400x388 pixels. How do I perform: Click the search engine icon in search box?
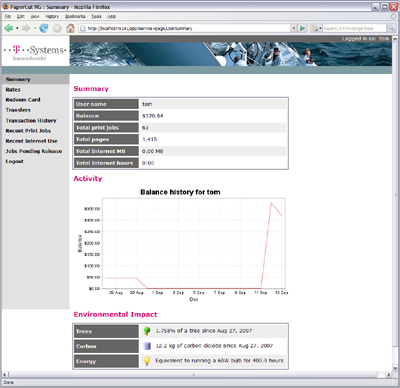pyautogui.click(x=314, y=28)
